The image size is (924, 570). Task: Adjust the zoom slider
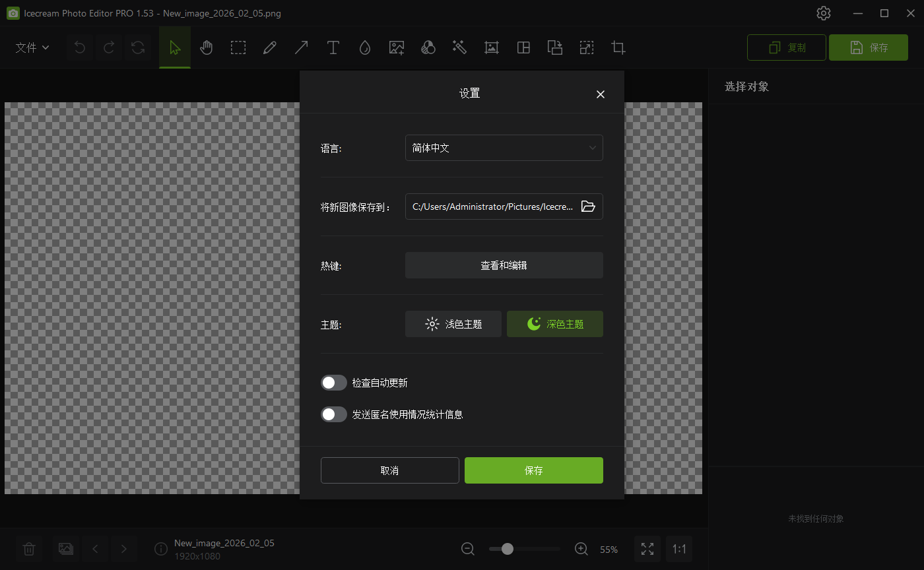pos(506,548)
